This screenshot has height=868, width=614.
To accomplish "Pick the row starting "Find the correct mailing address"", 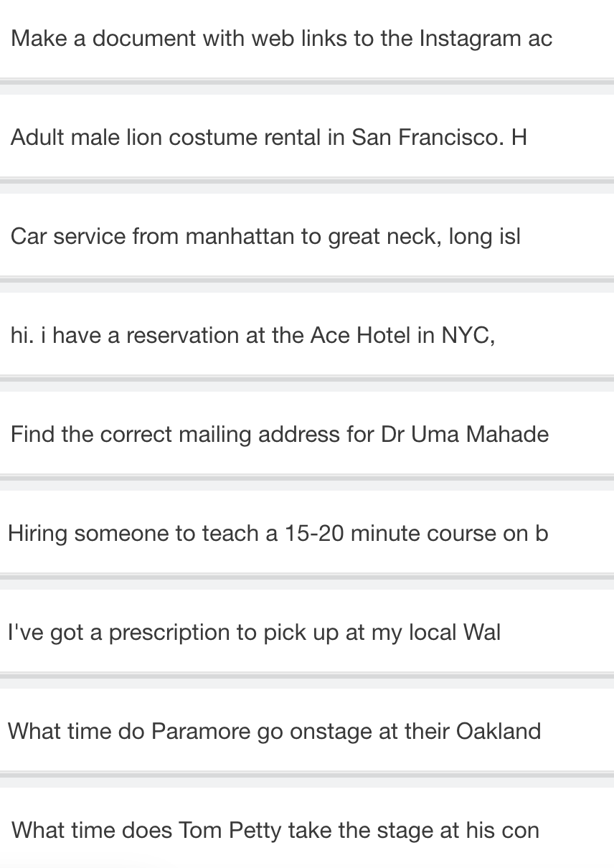I will [x=280, y=434].
